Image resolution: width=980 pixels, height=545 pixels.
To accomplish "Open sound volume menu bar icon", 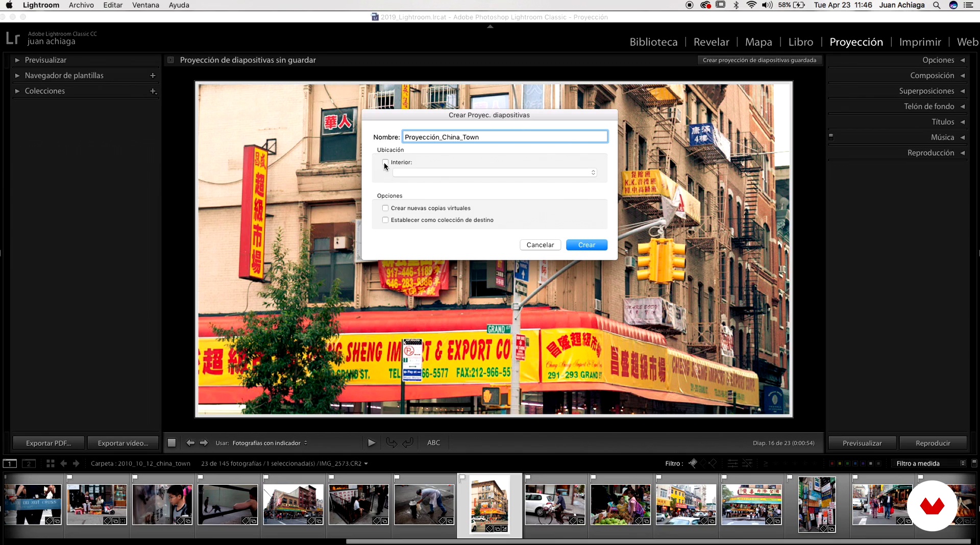I will [x=767, y=5].
